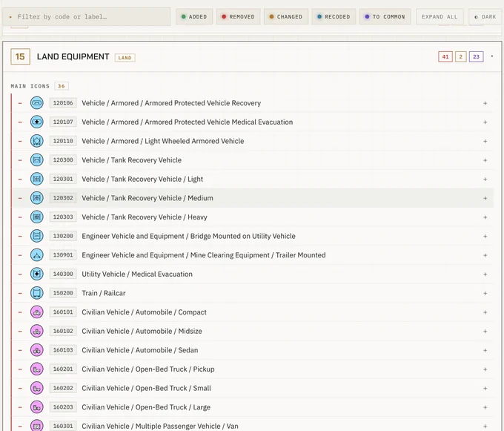Click code 160102
Image resolution: width=504 pixels, height=431 pixels.
pos(63,331)
